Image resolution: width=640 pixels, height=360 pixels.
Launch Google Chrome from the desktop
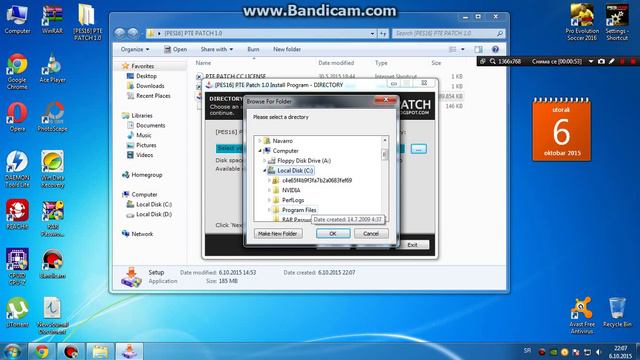pos(17,71)
